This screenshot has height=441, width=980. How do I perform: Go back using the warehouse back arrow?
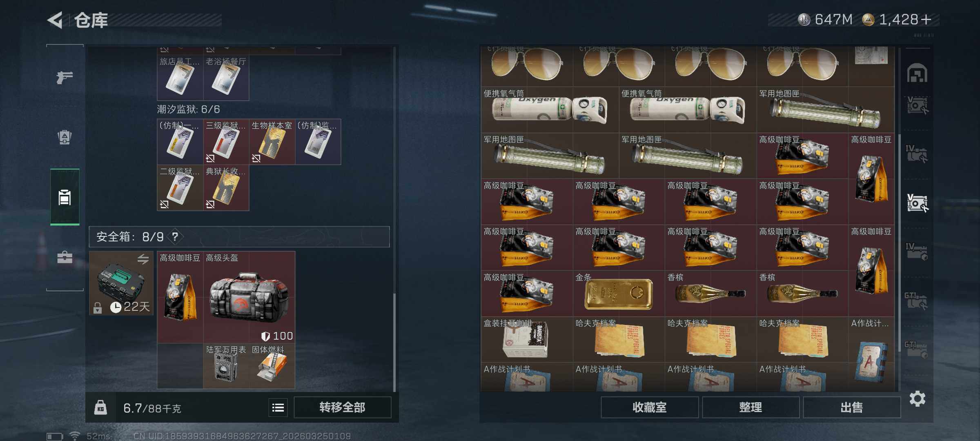56,20
